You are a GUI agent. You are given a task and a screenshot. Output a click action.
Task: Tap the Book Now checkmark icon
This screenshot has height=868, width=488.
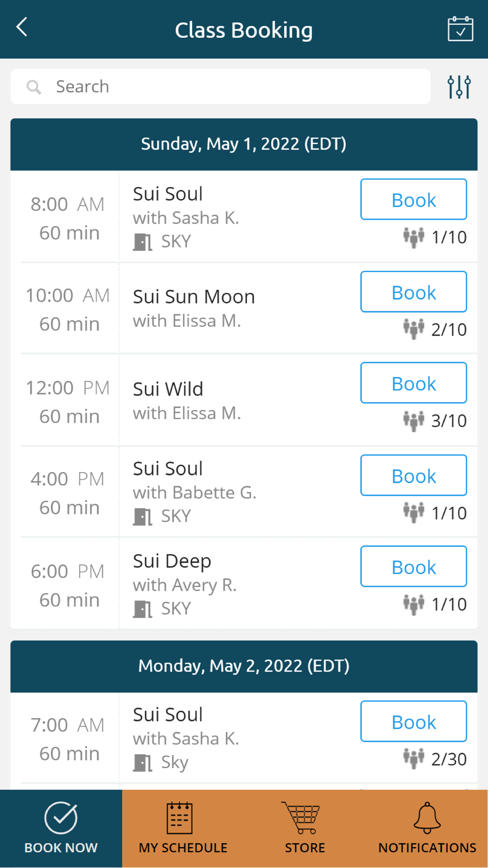point(61,817)
